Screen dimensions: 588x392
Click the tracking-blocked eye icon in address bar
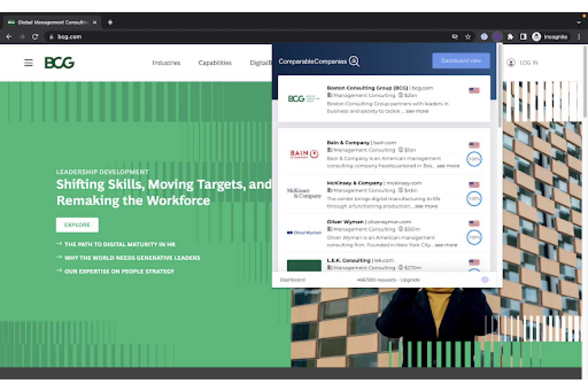[x=455, y=37]
